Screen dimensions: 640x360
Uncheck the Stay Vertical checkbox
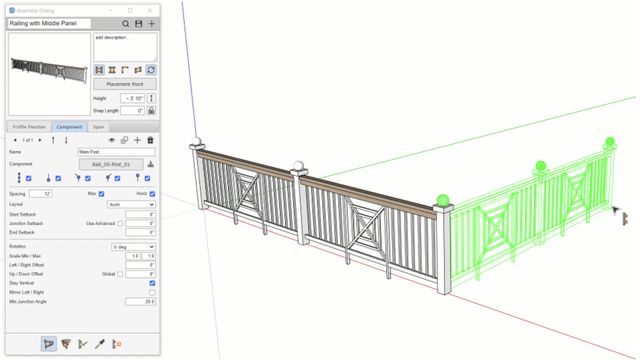pyautogui.click(x=152, y=283)
